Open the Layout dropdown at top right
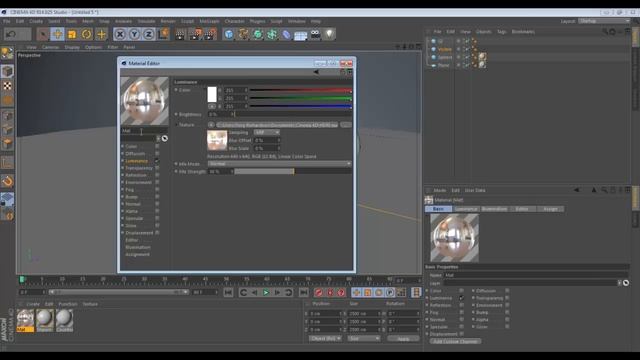Screen dimensions: 640x360 [x=604, y=21]
